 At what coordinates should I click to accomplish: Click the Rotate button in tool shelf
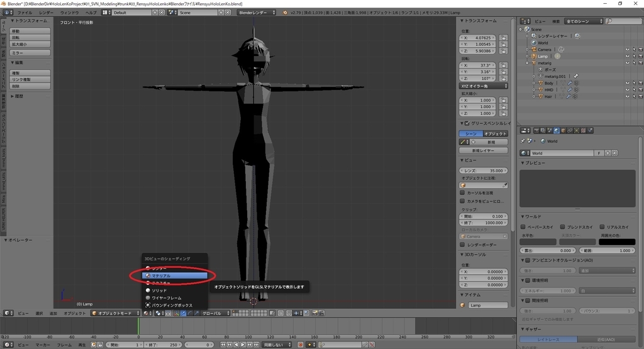click(x=30, y=37)
